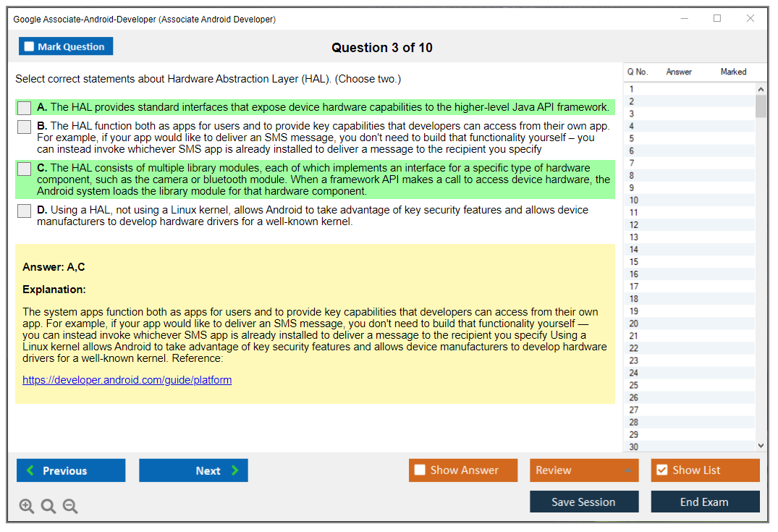This screenshot has height=532, width=778.
Task: Click the zoom in magnifier icon
Action: (x=27, y=507)
